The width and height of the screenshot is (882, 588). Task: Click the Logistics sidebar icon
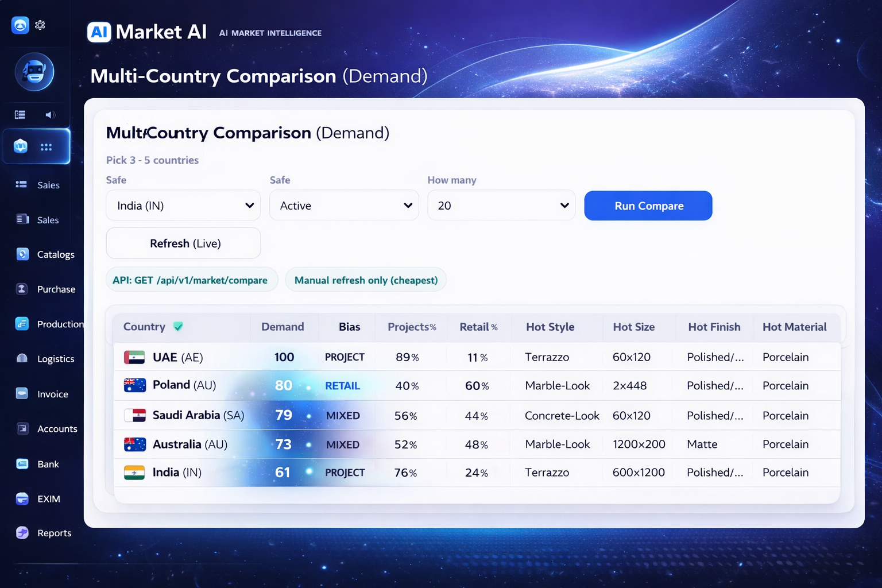coord(22,358)
